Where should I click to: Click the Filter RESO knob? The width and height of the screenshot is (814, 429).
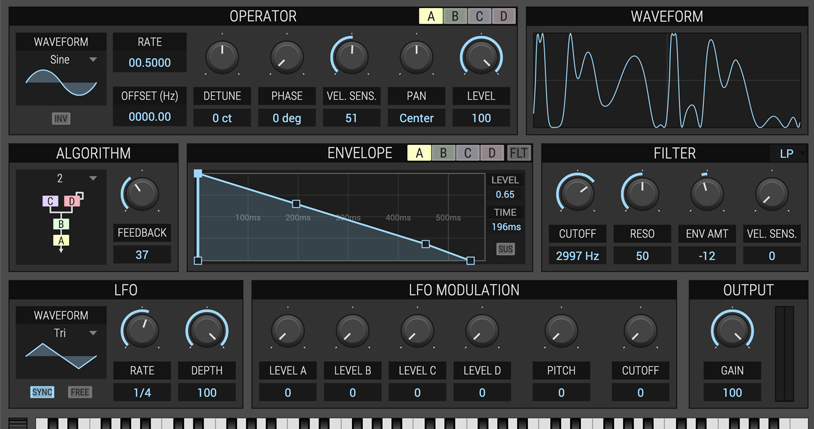640,193
